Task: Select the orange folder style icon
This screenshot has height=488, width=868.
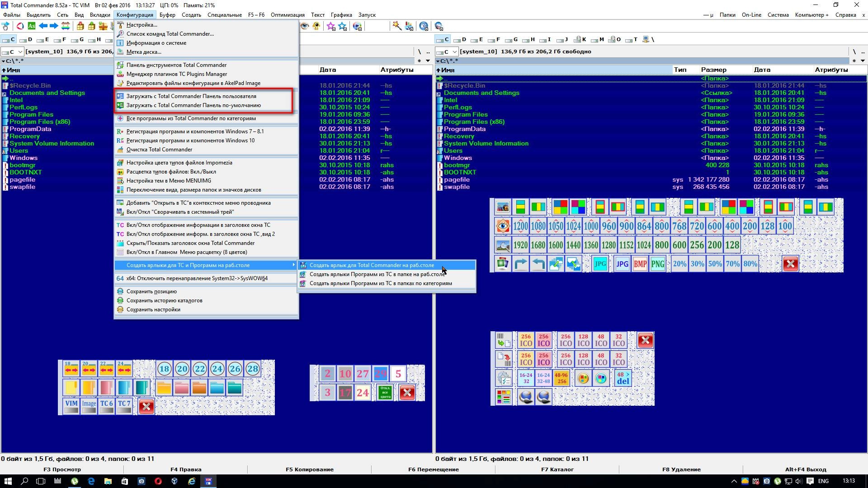Action: 199,388
